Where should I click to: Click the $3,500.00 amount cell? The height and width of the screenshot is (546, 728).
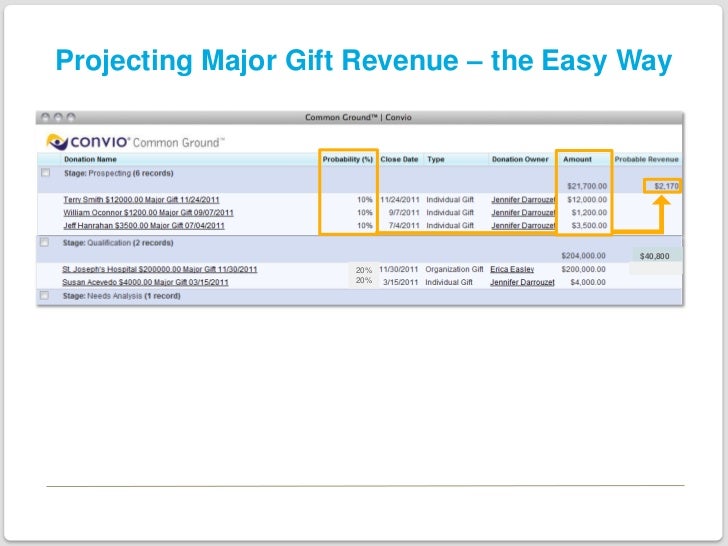click(x=589, y=226)
